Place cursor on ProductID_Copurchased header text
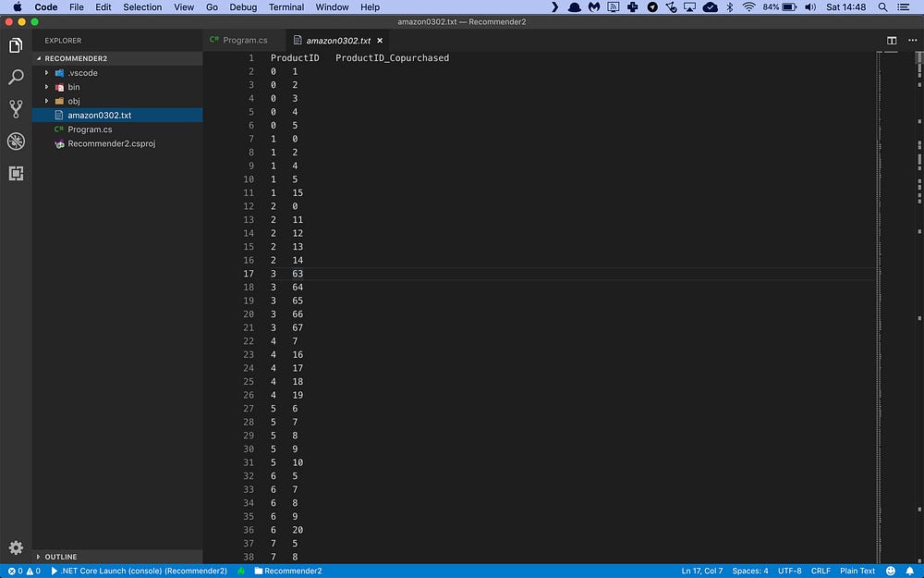Image resolution: width=924 pixels, height=578 pixels. point(392,57)
